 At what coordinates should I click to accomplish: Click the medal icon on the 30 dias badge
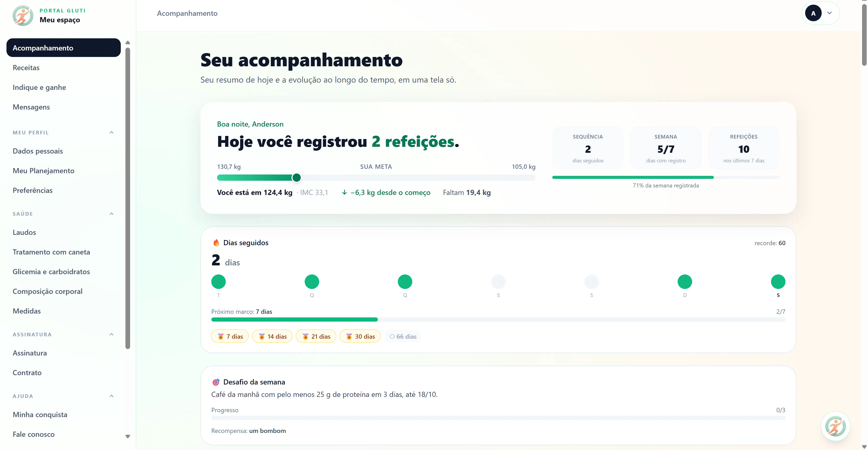click(349, 336)
